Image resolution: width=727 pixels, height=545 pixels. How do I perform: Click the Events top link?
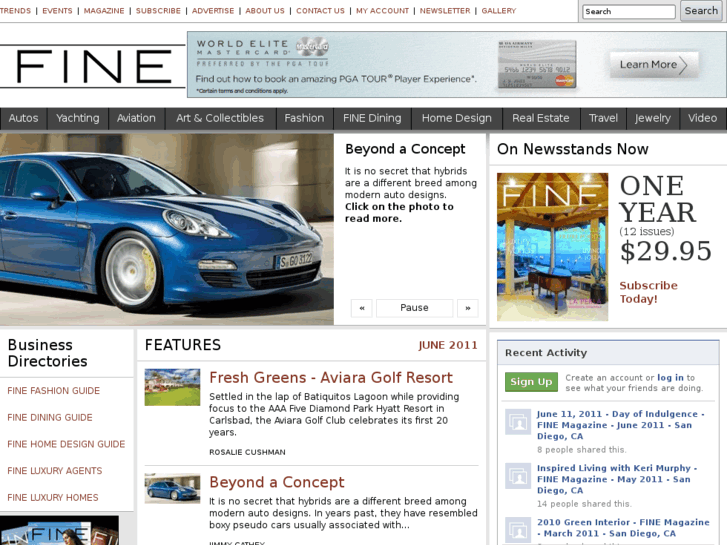click(x=57, y=11)
